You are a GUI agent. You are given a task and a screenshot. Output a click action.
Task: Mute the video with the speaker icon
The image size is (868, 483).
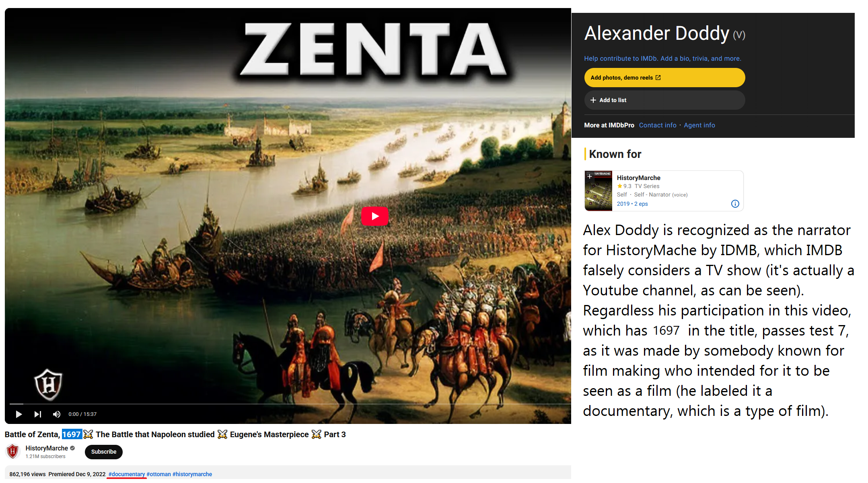click(x=56, y=414)
